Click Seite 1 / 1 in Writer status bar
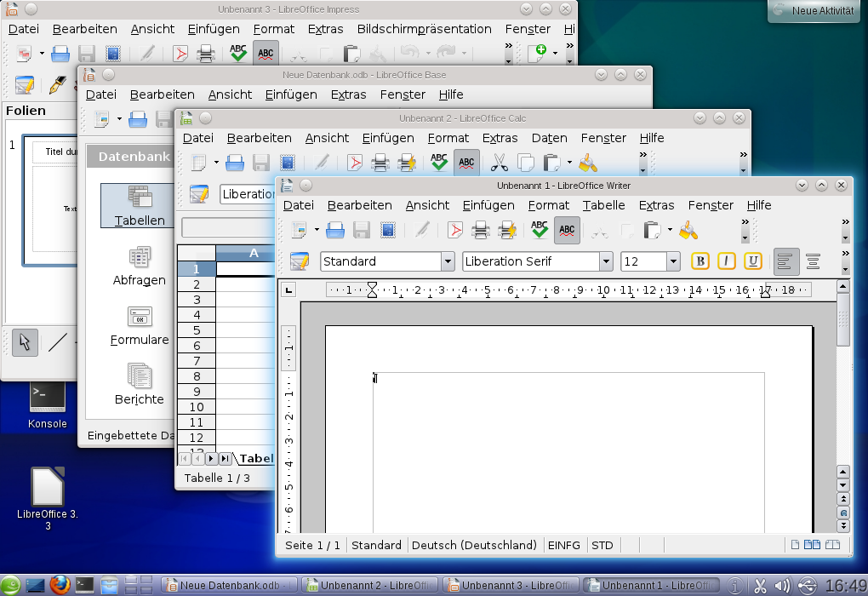Image resolution: width=868 pixels, height=596 pixels. click(x=312, y=546)
